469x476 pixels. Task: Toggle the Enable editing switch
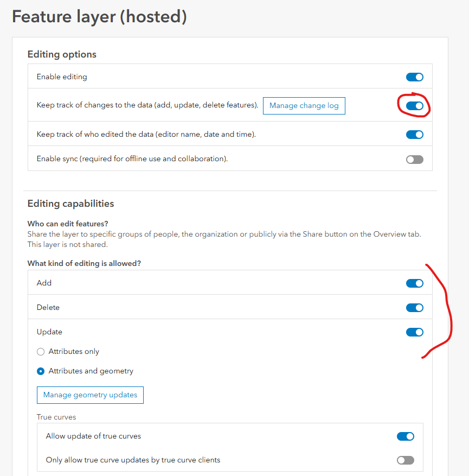coord(414,77)
